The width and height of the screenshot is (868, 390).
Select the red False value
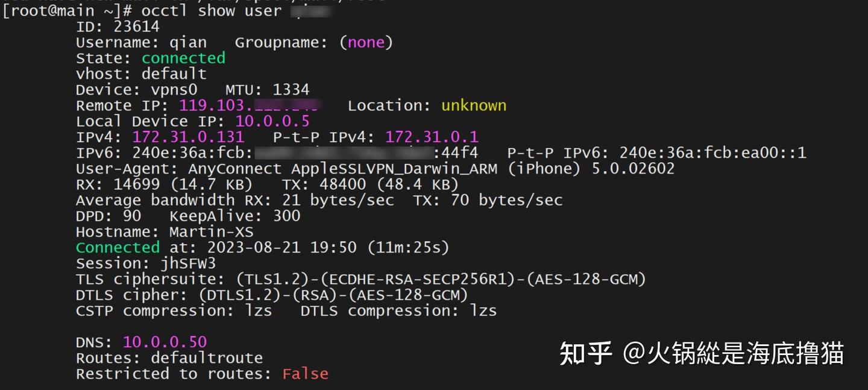[305, 374]
